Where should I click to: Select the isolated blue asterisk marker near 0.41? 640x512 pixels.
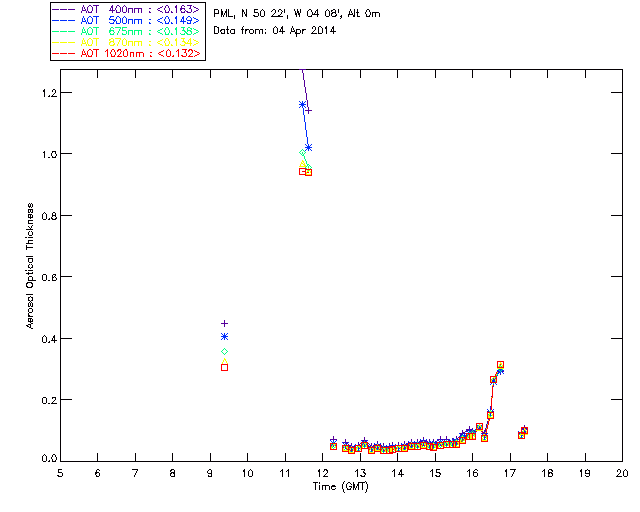point(224,336)
